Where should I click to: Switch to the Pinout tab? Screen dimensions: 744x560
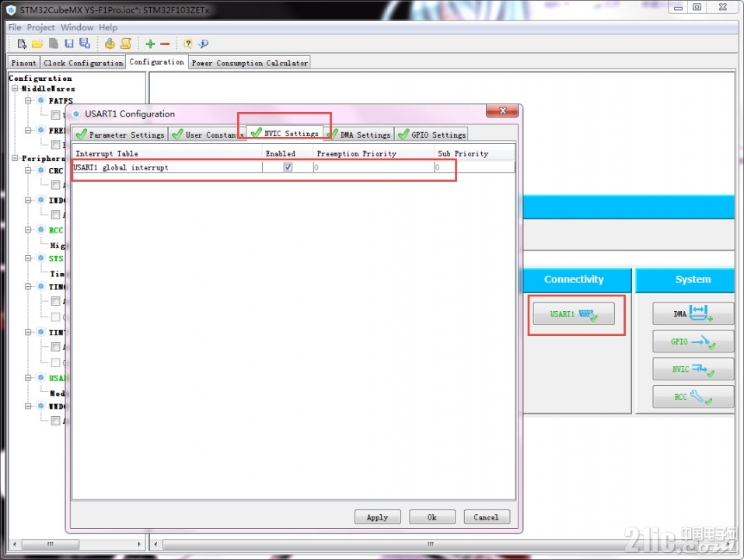click(24, 63)
